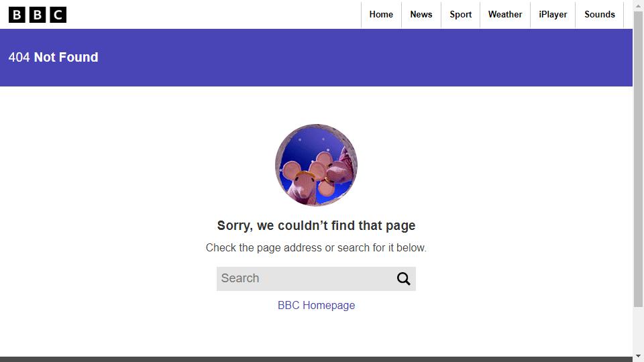
Task: Click the vertical scrollbar thumb
Action: (x=638, y=160)
